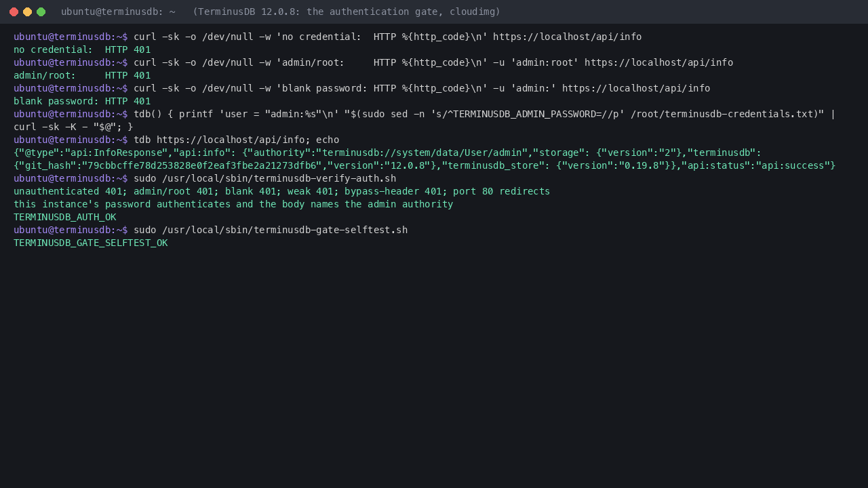The width and height of the screenshot is (868, 488).
Task: Click the result line 'TERMINUSDB_GATE_SELFTEST_OK'
Action: [x=90, y=243]
